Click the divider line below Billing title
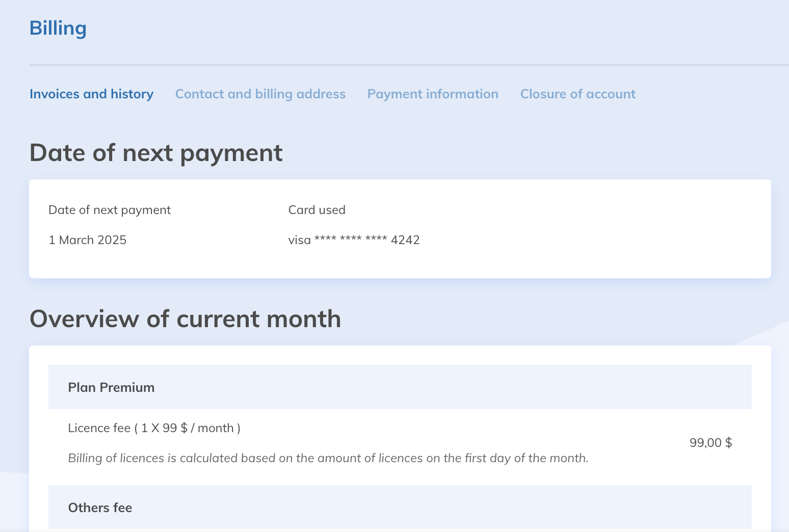Viewport: 789px width, 532px height. (x=408, y=65)
